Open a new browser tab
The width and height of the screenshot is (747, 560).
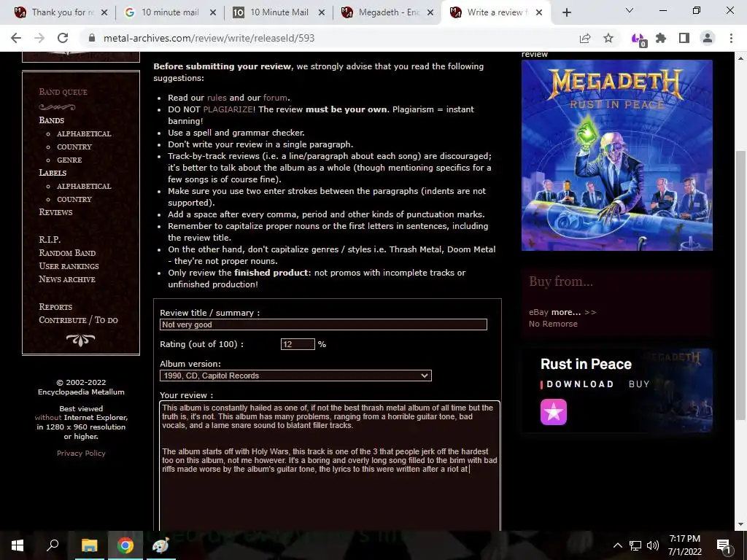point(566,12)
